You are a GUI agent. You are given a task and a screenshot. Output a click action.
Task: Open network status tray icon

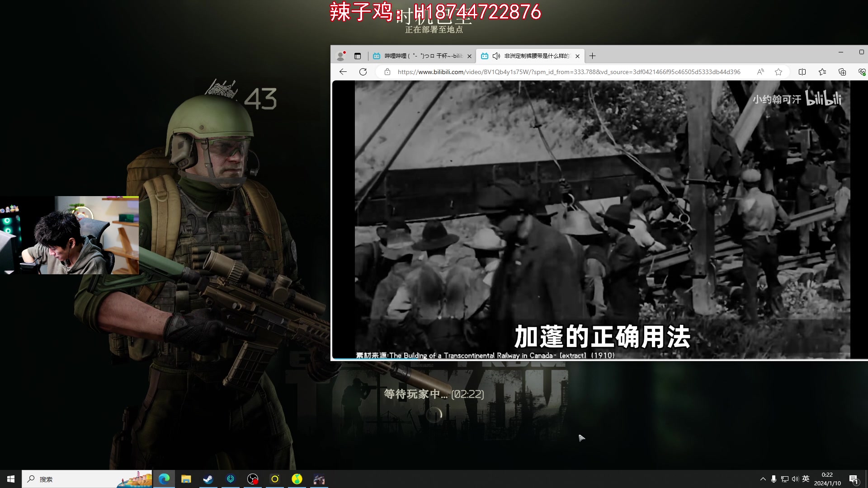(x=785, y=479)
